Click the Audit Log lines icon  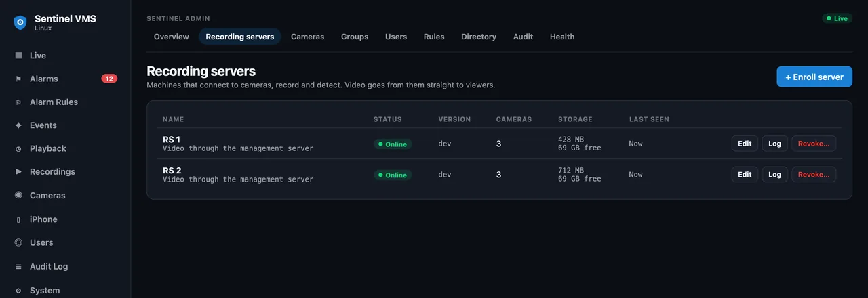18,267
